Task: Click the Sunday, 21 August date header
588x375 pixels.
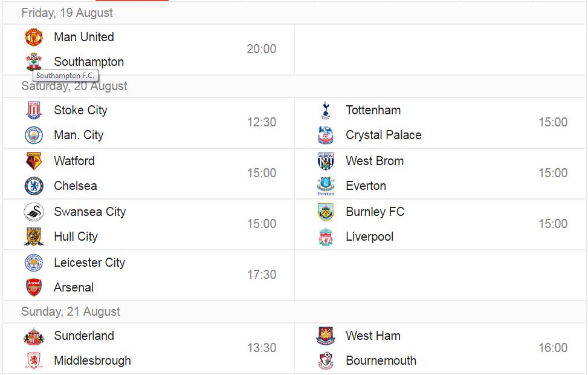Action: coord(71,311)
